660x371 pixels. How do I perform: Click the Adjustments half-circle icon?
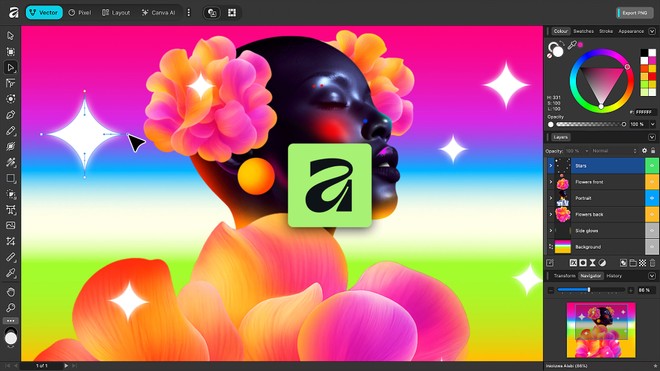click(602, 263)
